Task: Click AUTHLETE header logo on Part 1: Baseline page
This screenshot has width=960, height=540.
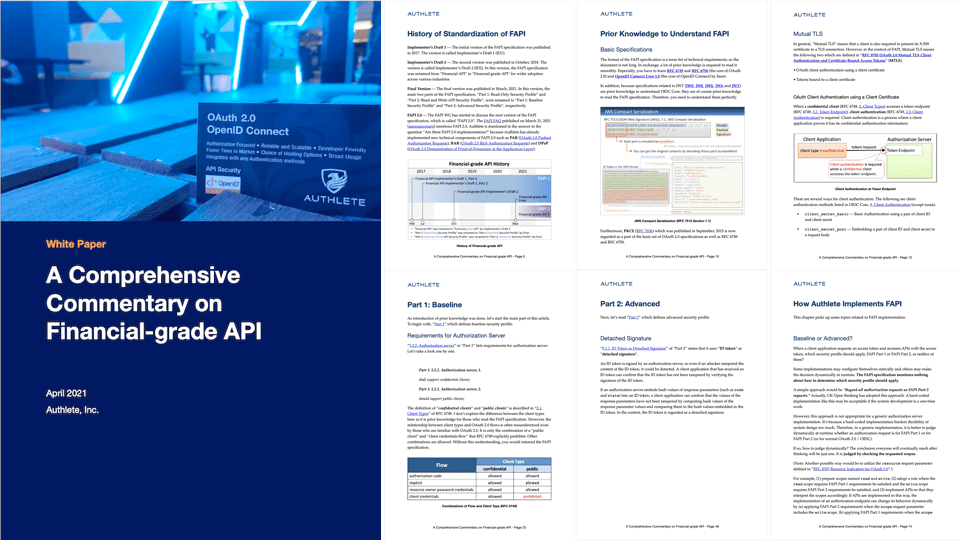Action: tap(424, 285)
